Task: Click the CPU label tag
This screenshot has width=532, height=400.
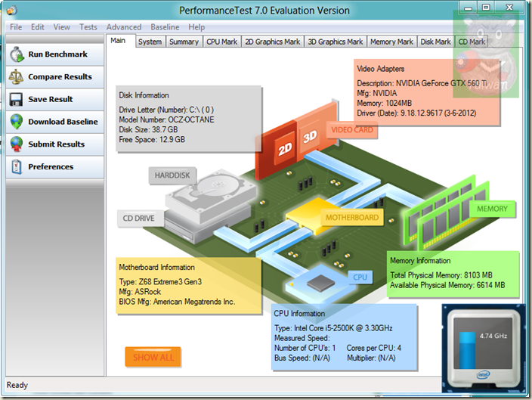Action: pos(360,278)
